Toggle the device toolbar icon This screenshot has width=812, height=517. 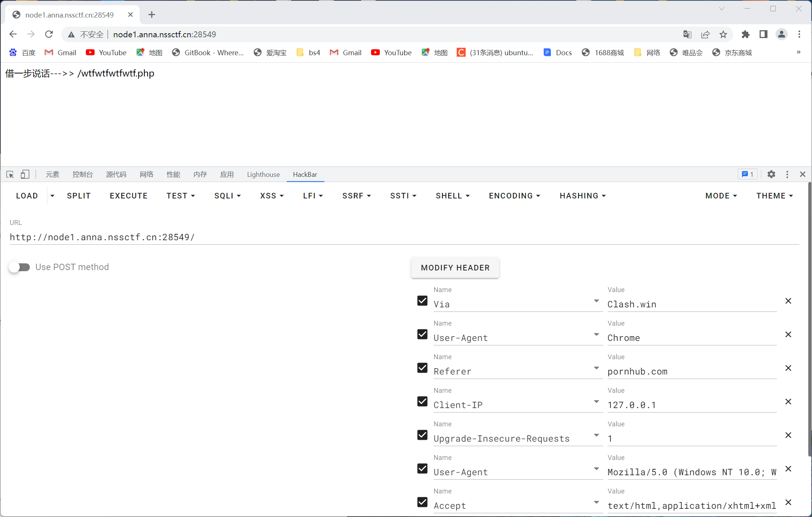pyautogui.click(x=25, y=174)
